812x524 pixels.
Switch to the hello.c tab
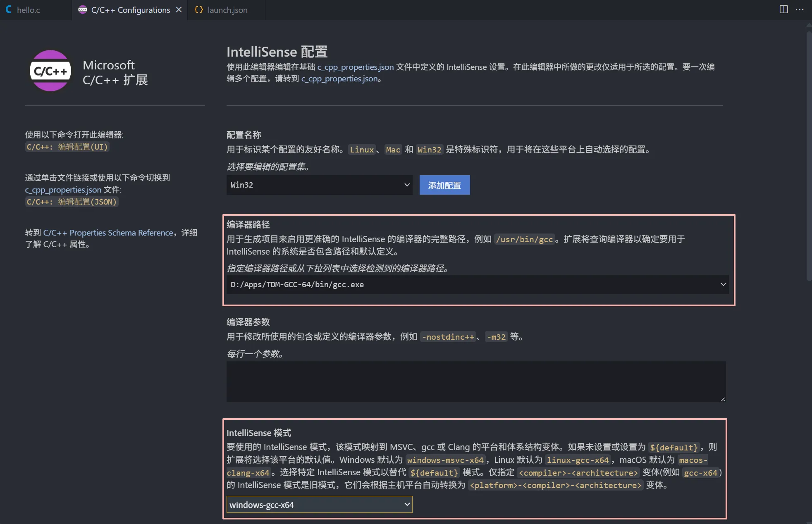(29, 10)
